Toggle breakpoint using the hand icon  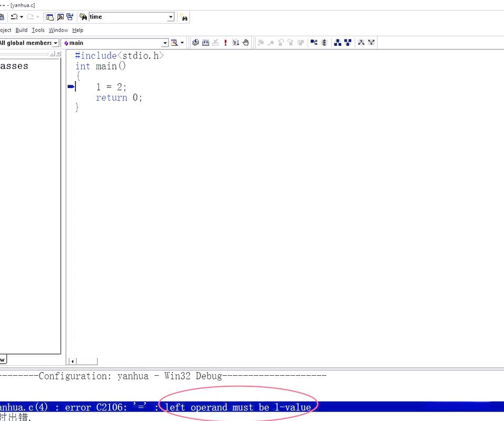[x=245, y=43]
